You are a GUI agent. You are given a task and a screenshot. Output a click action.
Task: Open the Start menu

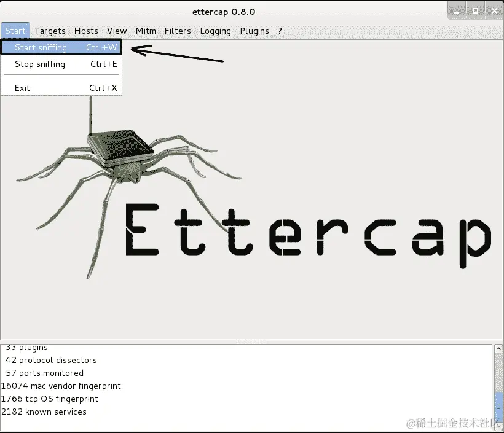pos(15,31)
